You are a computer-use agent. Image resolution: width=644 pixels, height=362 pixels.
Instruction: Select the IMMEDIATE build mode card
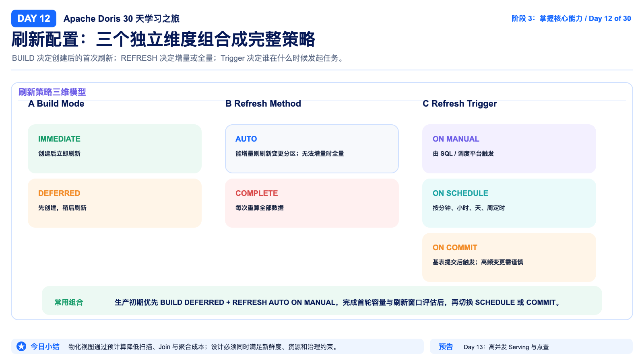click(x=115, y=149)
